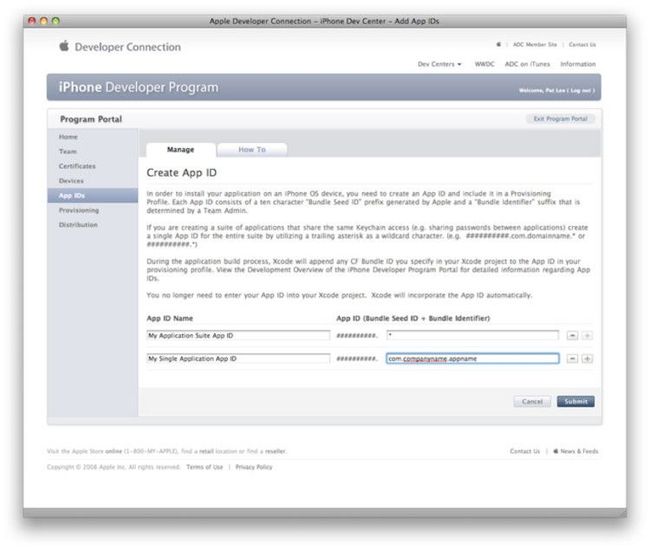Open Certificates in the portal sidebar
The width and height of the screenshot is (650, 549).
pyautogui.click(x=77, y=166)
